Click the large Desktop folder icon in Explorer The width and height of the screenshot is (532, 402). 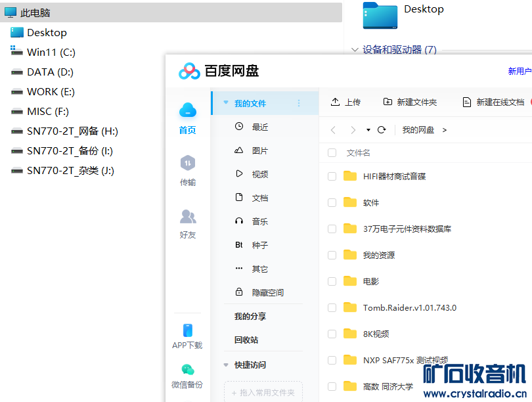coord(380,16)
